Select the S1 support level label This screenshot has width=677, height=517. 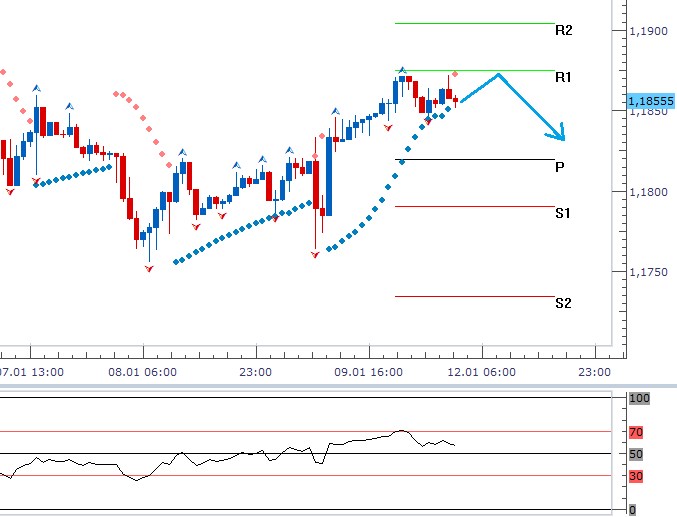pos(563,213)
